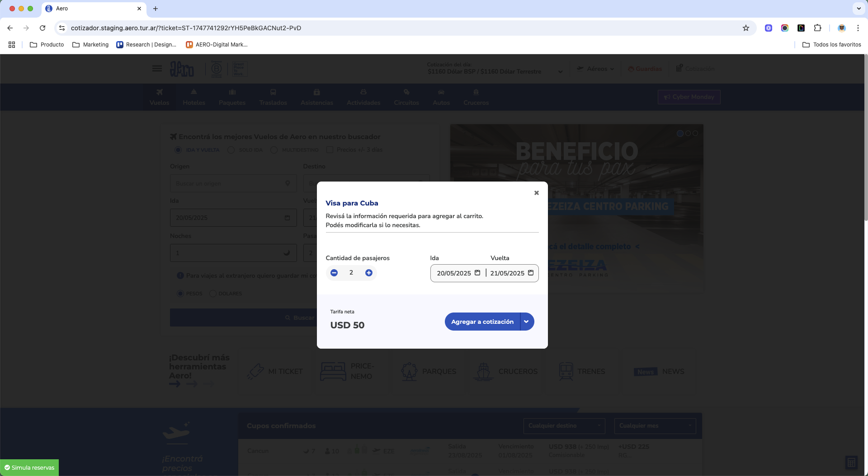Select the Autos tab
The image size is (868, 476).
pos(441,97)
